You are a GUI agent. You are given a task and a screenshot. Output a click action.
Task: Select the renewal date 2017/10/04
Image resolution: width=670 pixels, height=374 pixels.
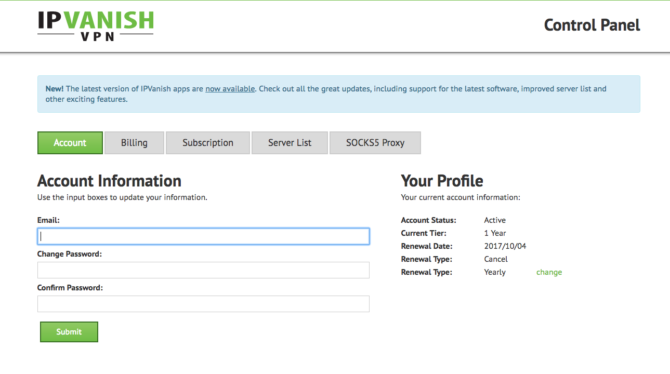(x=505, y=246)
